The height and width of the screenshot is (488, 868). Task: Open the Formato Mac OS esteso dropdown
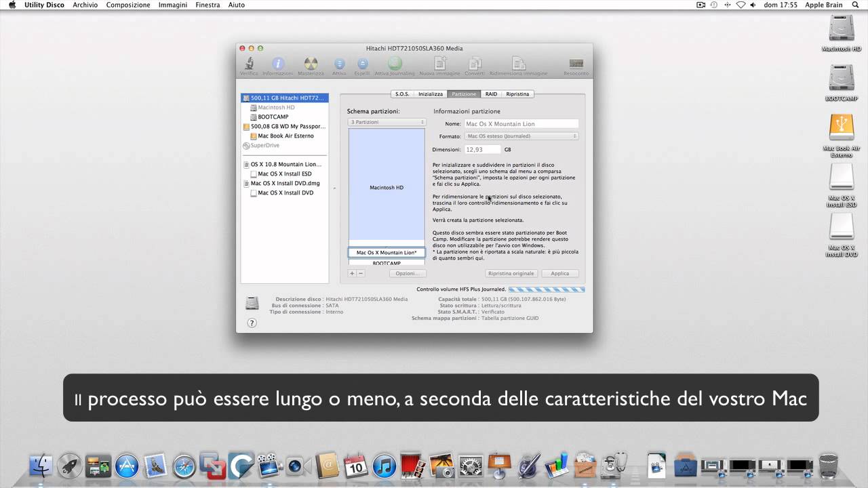521,136
